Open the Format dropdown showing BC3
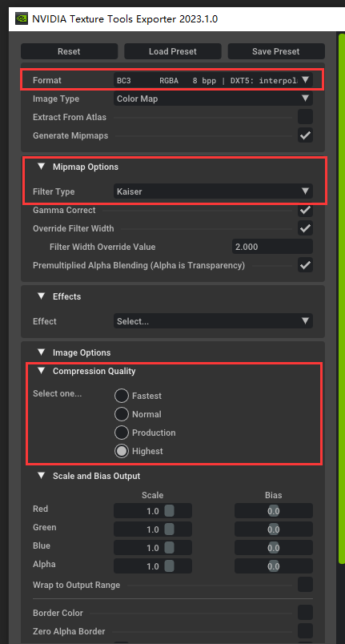Image resolution: width=345 pixels, height=644 pixels. pyautogui.click(x=213, y=80)
